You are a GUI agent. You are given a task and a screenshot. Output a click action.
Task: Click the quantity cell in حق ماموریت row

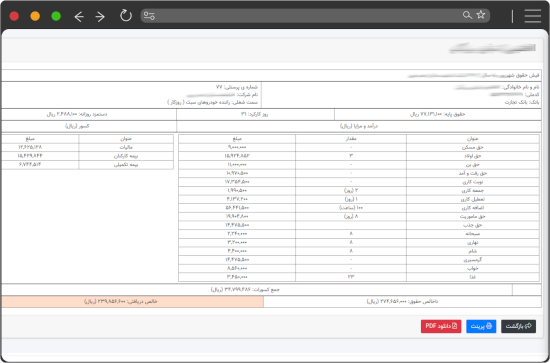351,216
